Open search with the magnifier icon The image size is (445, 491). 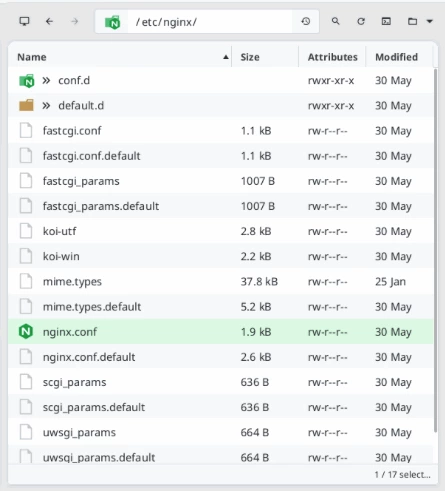point(336,21)
